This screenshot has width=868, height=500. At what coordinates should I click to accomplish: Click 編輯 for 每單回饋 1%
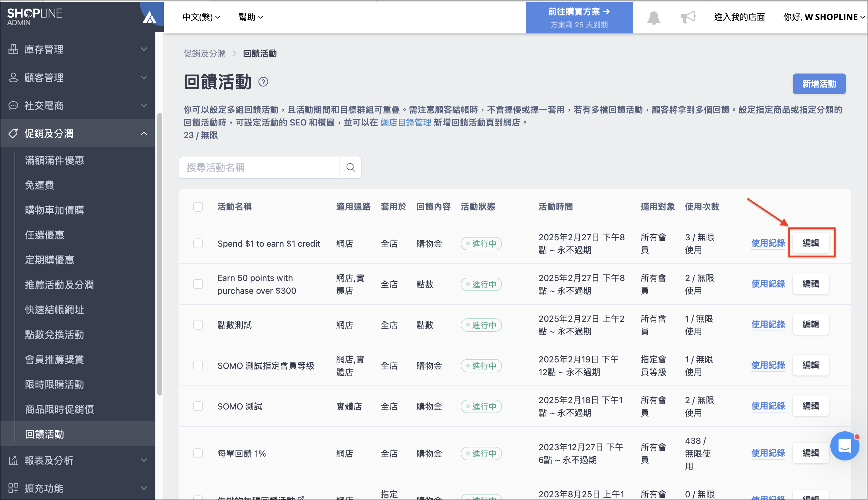tap(811, 453)
